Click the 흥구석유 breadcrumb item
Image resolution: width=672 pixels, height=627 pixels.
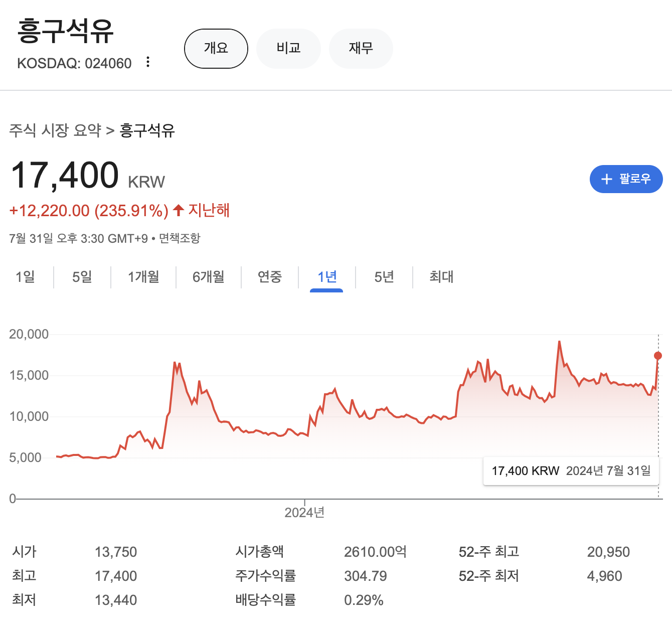point(147,130)
